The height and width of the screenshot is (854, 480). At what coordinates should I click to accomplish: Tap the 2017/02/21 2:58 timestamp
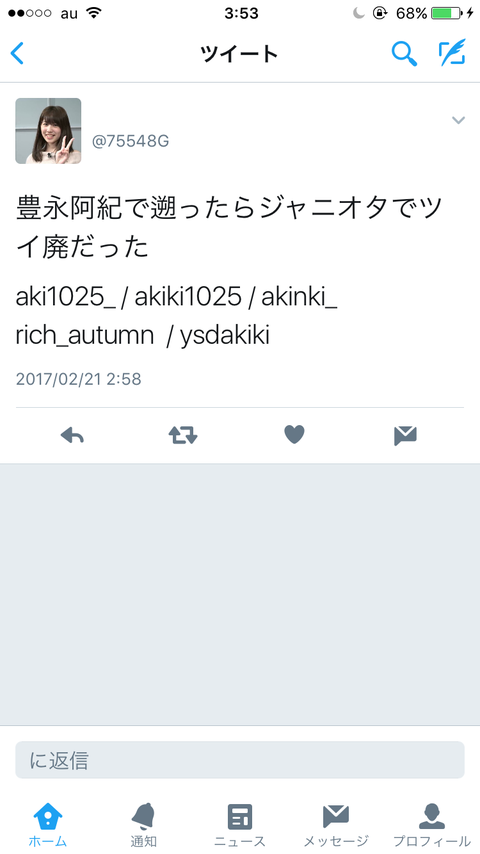(x=78, y=379)
